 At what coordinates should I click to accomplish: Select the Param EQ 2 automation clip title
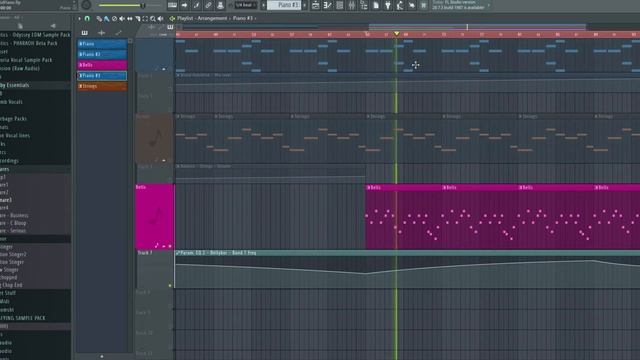218,253
